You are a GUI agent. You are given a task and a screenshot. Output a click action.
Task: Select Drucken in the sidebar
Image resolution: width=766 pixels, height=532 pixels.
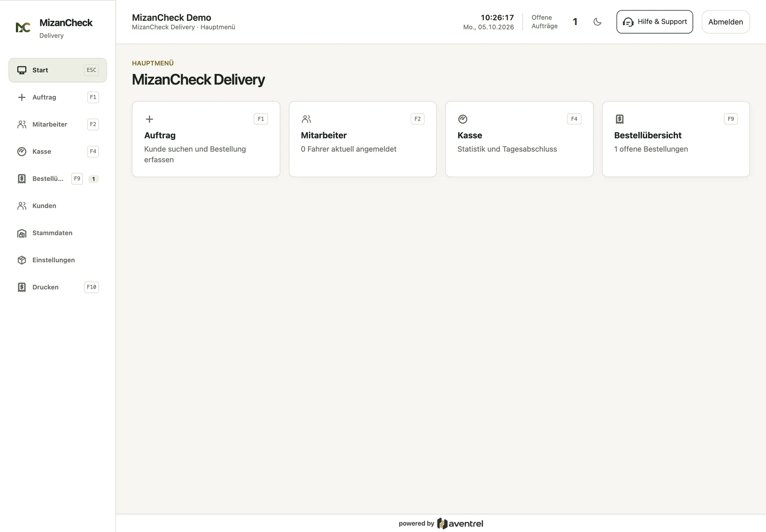click(x=57, y=287)
